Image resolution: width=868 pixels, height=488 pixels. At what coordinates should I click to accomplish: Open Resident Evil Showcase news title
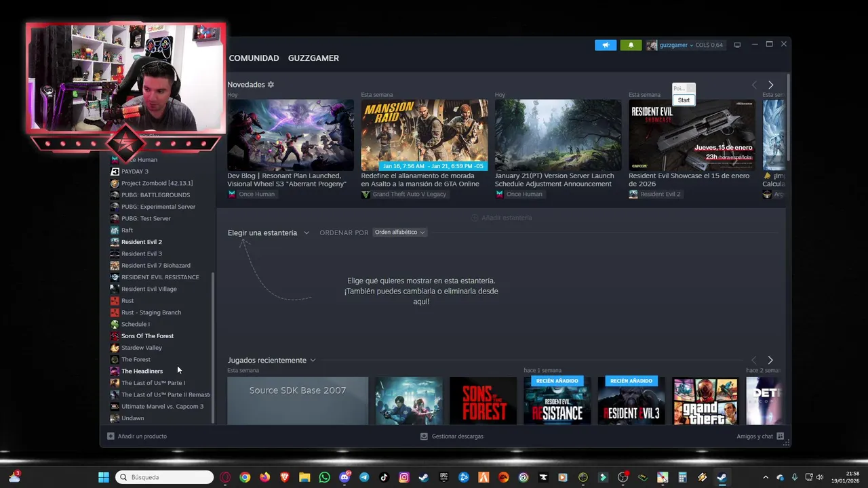689,180
